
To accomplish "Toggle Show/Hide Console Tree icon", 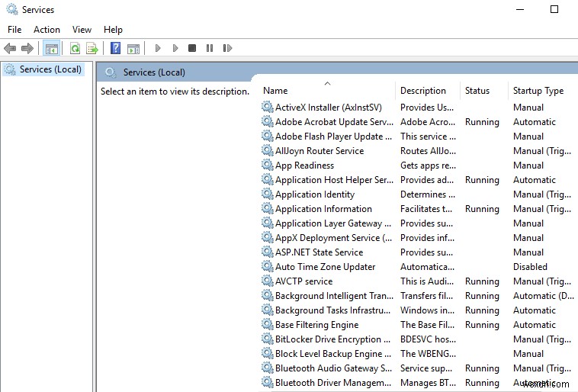I will [52, 48].
